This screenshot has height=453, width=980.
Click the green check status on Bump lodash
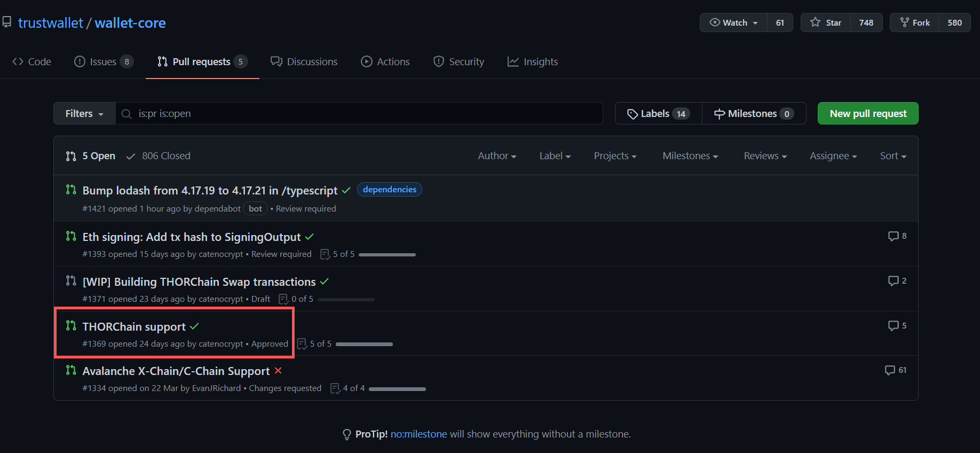pos(346,190)
